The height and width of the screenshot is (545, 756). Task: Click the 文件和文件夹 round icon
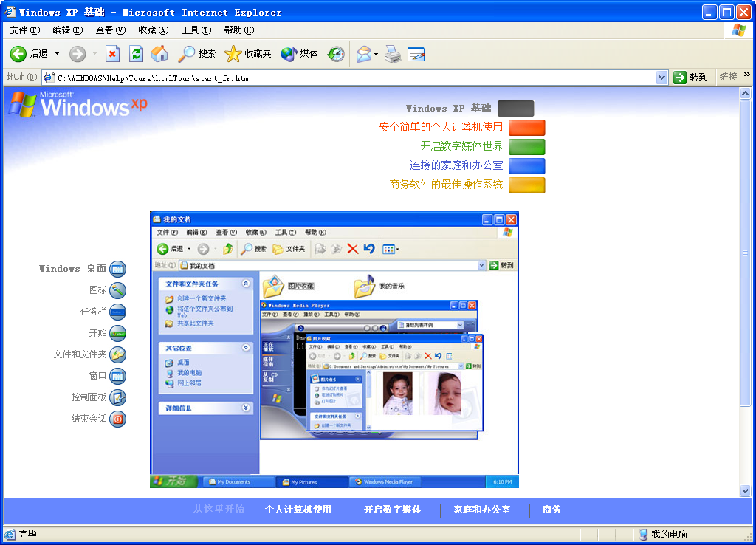point(117,354)
